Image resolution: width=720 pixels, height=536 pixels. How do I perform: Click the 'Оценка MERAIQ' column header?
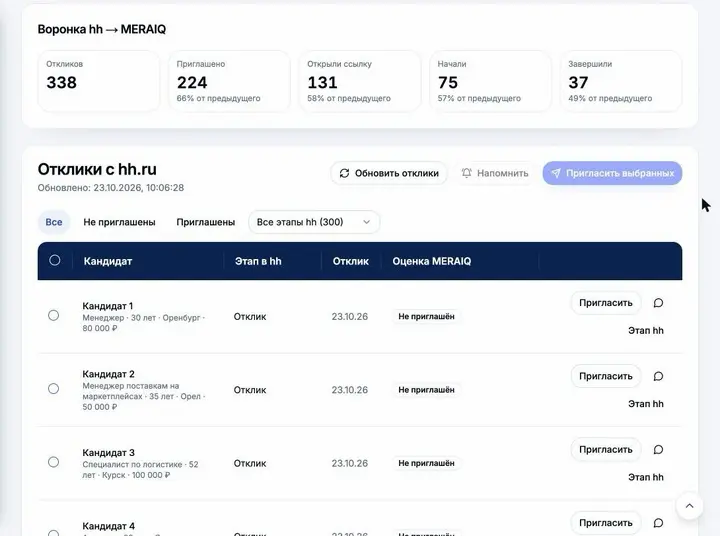tap(432, 261)
